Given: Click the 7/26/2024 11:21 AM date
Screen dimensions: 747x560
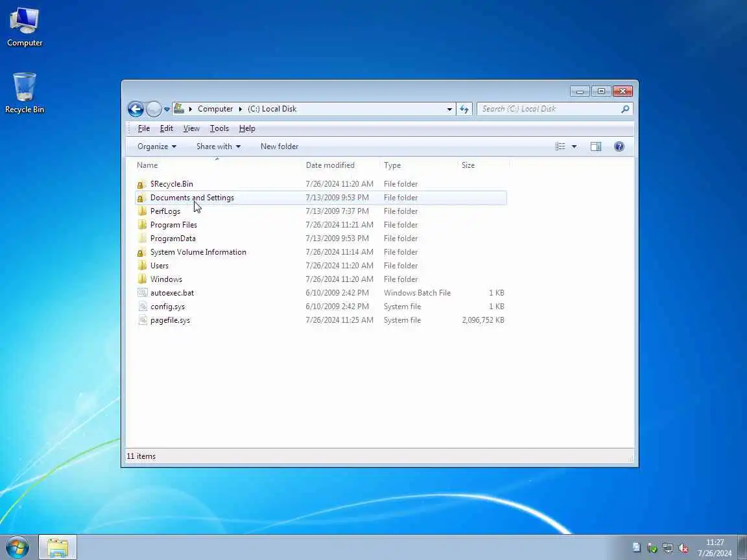Looking at the screenshot, I should point(339,225).
